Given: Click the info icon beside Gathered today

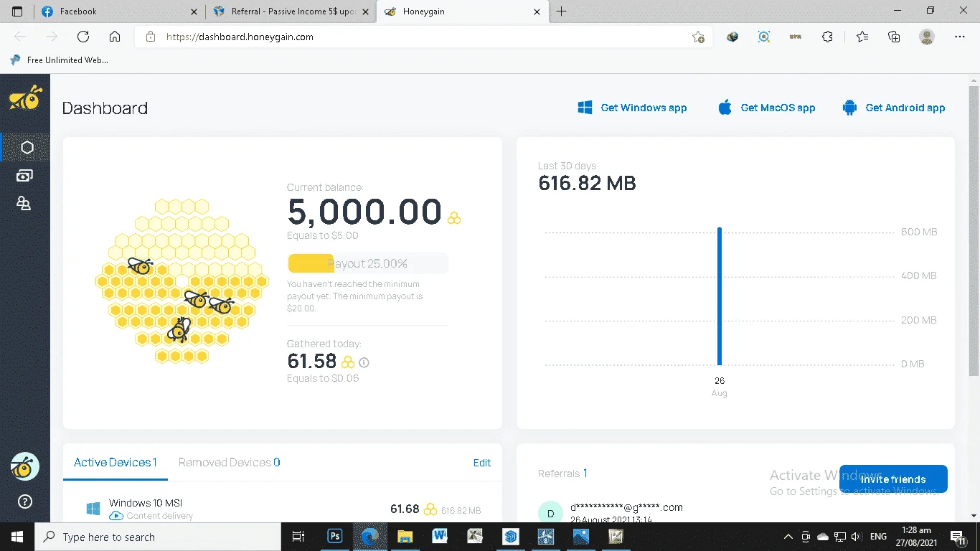Looking at the screenshot, I should 364,362.
